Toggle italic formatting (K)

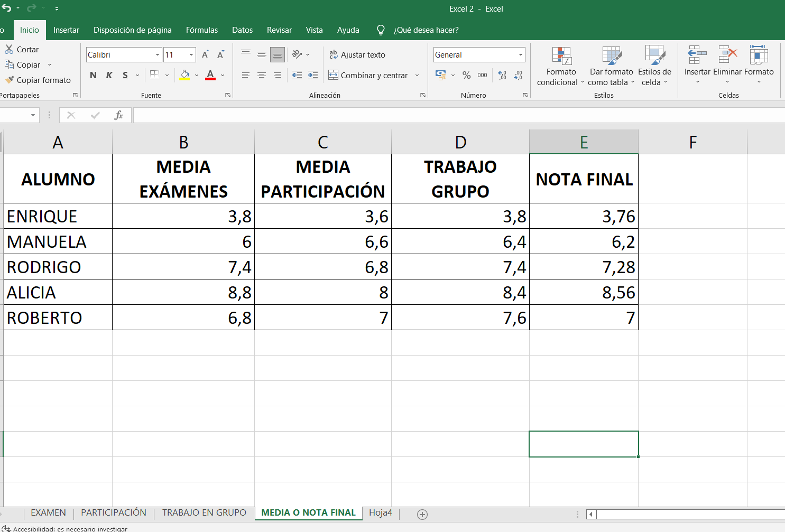pos(109,75)
